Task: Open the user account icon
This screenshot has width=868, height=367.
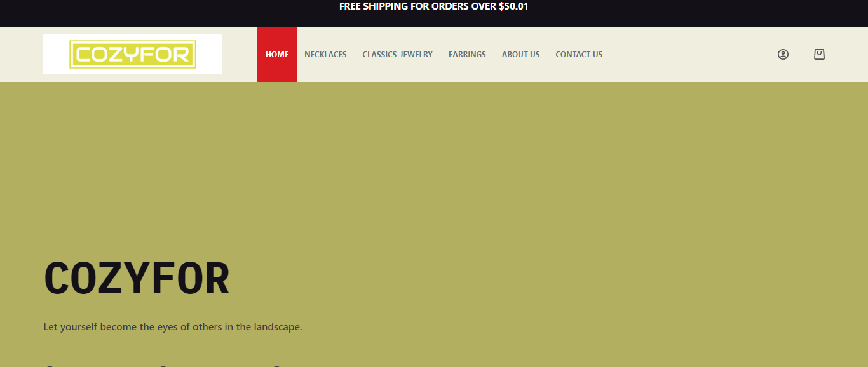Action: pyautogui.click(x=783, y=55)
